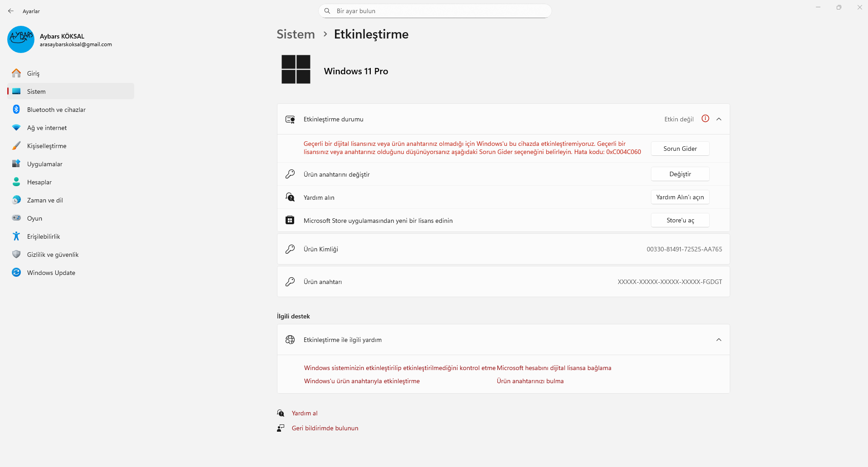The width and height of the screenshot is (868, 467).
Task: Click the Etkin değil status text
Action: coord(679,119)
